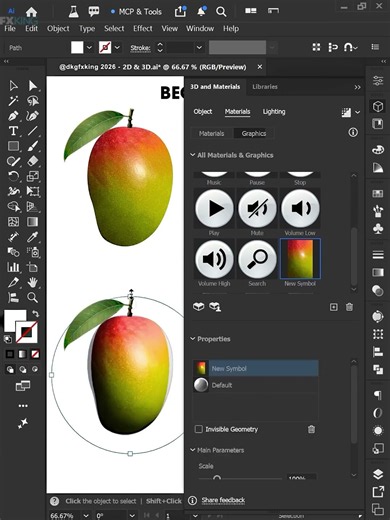Click the Share feedback link

(223, 500)
